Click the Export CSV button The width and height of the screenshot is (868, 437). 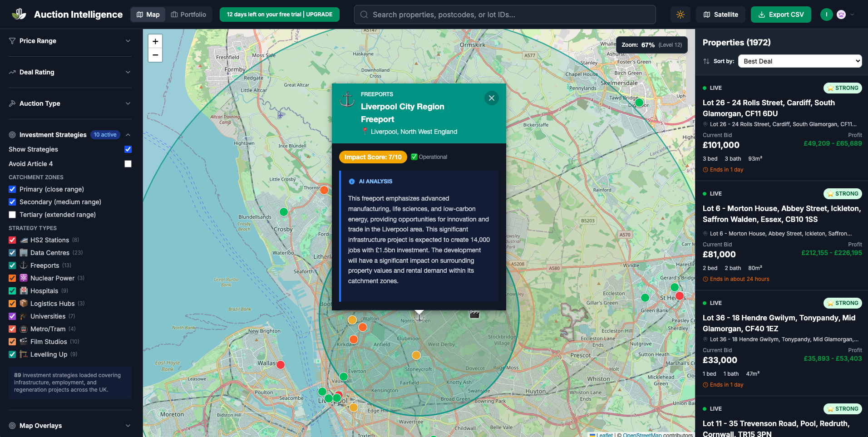pyautogui.click(x=781, y=14)
